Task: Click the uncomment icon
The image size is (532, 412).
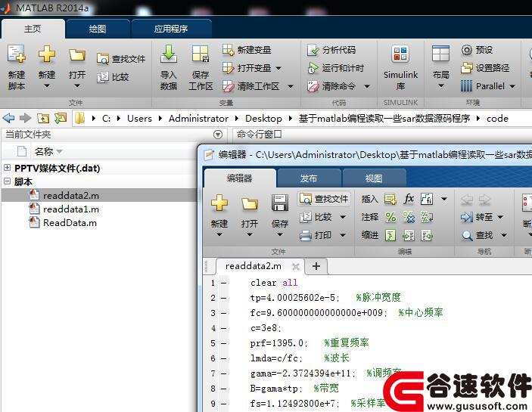Action: pos(409,217)
